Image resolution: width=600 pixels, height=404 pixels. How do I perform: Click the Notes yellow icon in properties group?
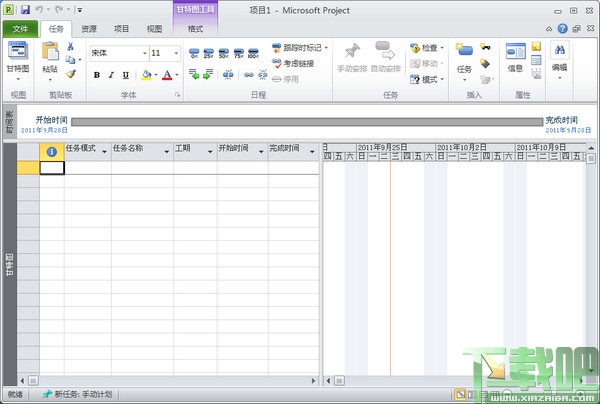(536, 46)
